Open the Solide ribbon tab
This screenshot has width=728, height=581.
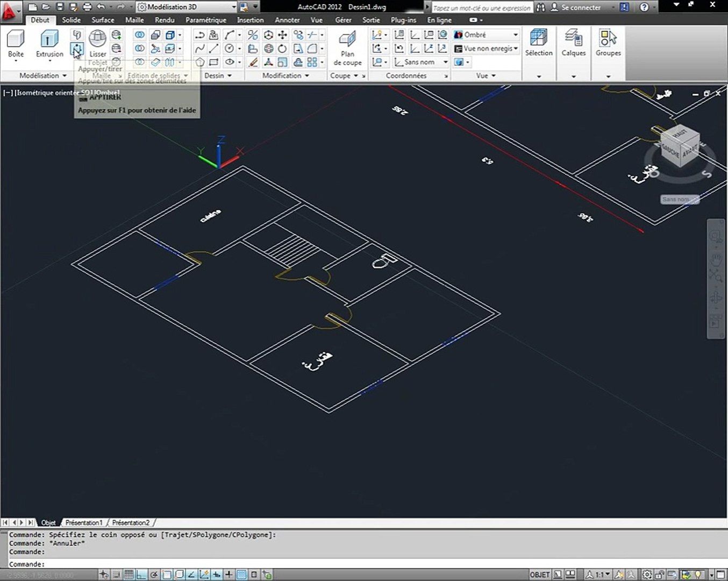(71, 20)
